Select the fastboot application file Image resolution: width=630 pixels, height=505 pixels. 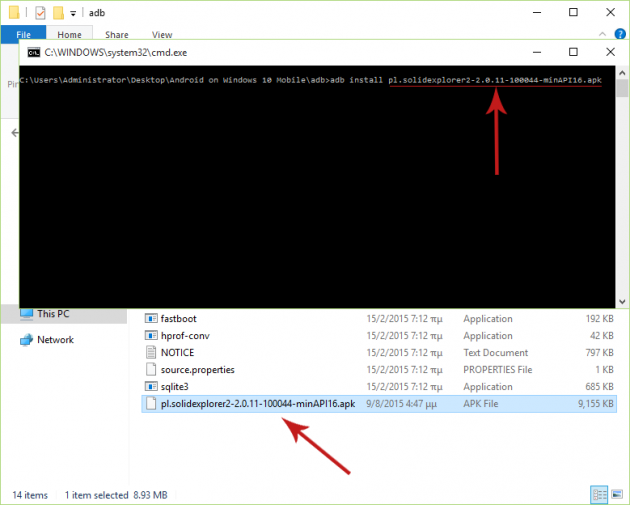tap(379, 319)
